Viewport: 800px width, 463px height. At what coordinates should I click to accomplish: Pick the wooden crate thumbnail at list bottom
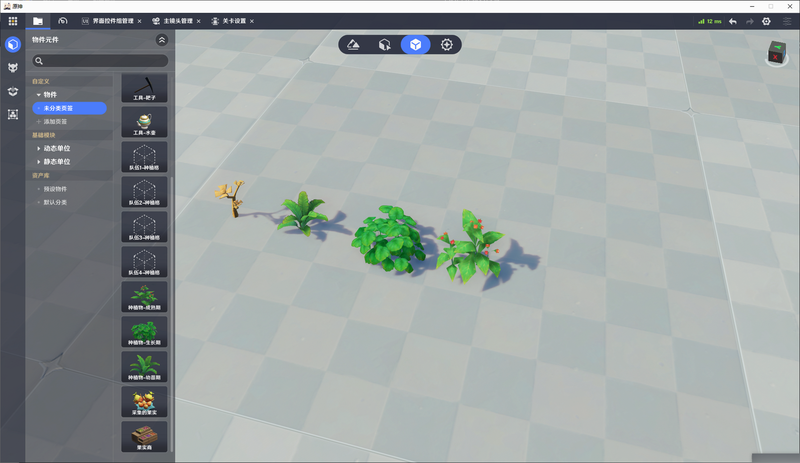point(144,436)
